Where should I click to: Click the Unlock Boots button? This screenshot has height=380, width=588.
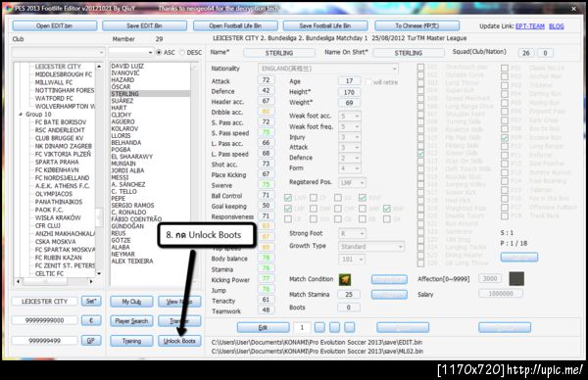(179, 341)
